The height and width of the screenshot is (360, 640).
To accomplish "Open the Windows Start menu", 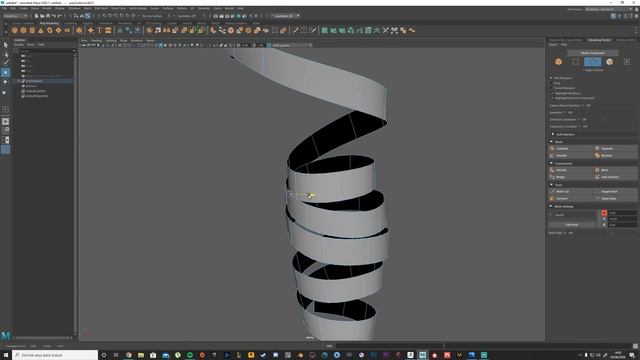I will pos(6,355).
